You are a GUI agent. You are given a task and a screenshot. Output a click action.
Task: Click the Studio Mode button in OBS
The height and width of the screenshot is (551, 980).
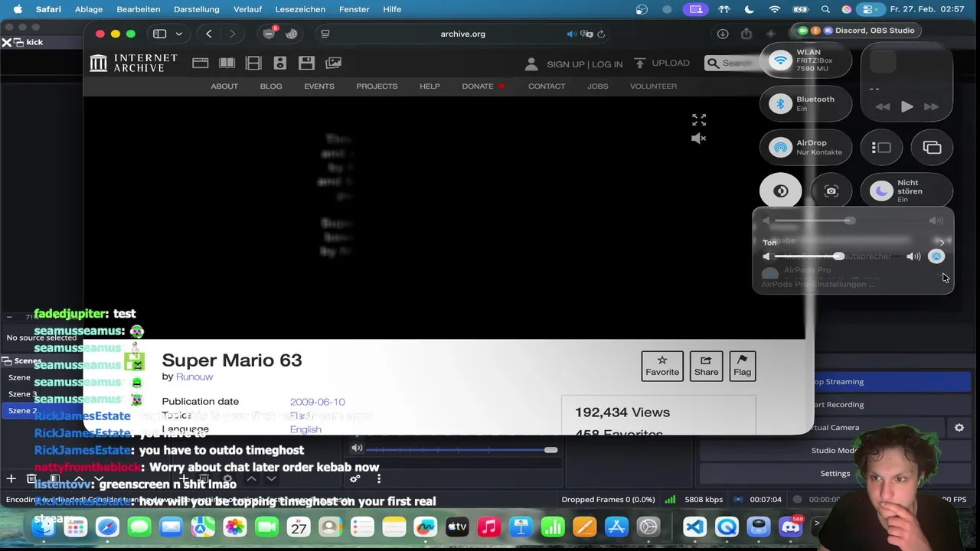(x=835, y=450)
